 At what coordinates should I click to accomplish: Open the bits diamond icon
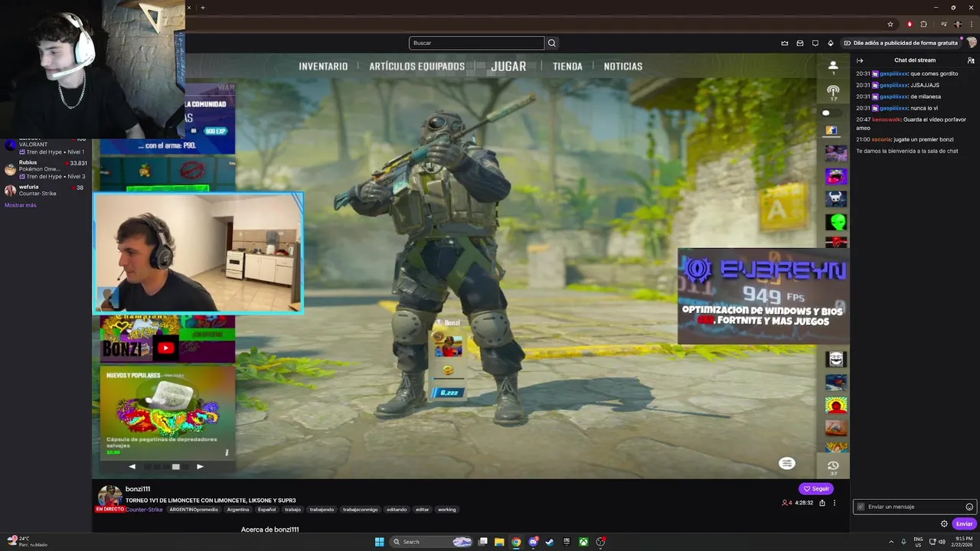(x=831, y=43)
